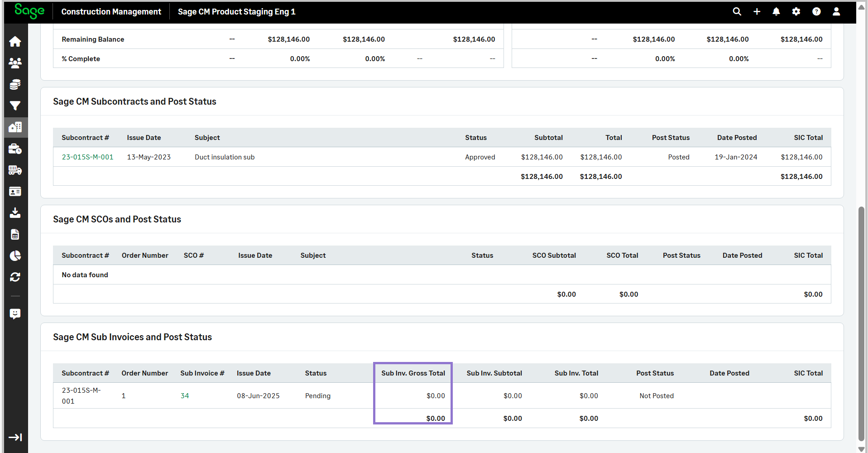This screenshot has height=453, width=868.
Task: Click the Not Posted status cell
Action: 657,396
